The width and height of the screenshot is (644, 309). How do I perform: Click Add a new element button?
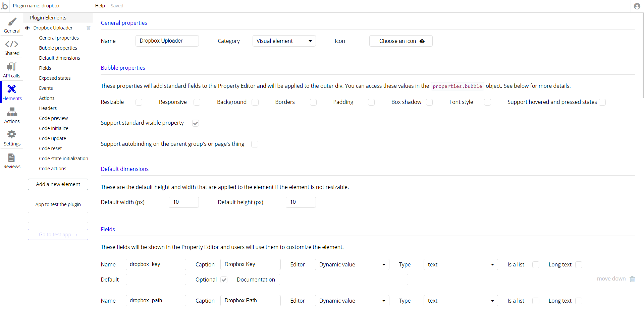(x=58, y=184)
